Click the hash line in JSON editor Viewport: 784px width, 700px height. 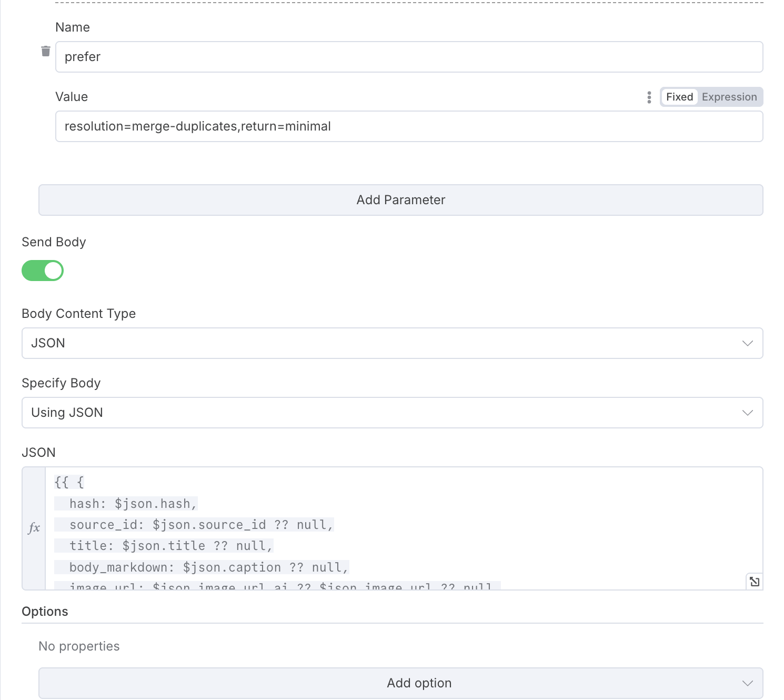(x=133, y=504)
